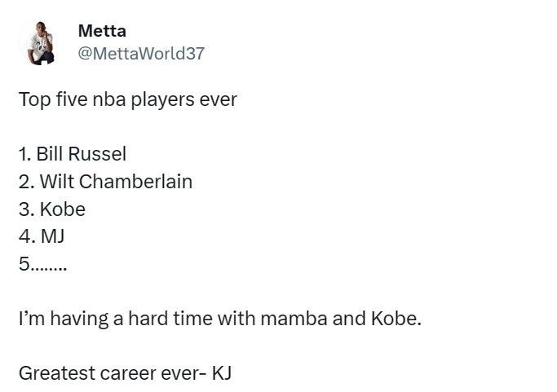The height and width of the screenshot is (392, 557).
Task: Open Metta's profile avatar picture
Action: coord(42,42)
